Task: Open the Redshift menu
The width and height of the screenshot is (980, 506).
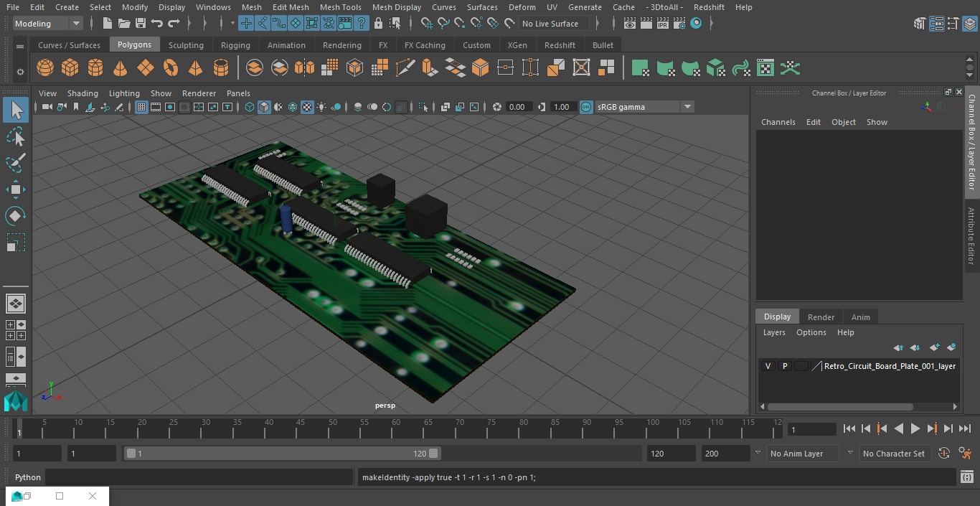Action: pyautogui.click(x=709, y=7)
